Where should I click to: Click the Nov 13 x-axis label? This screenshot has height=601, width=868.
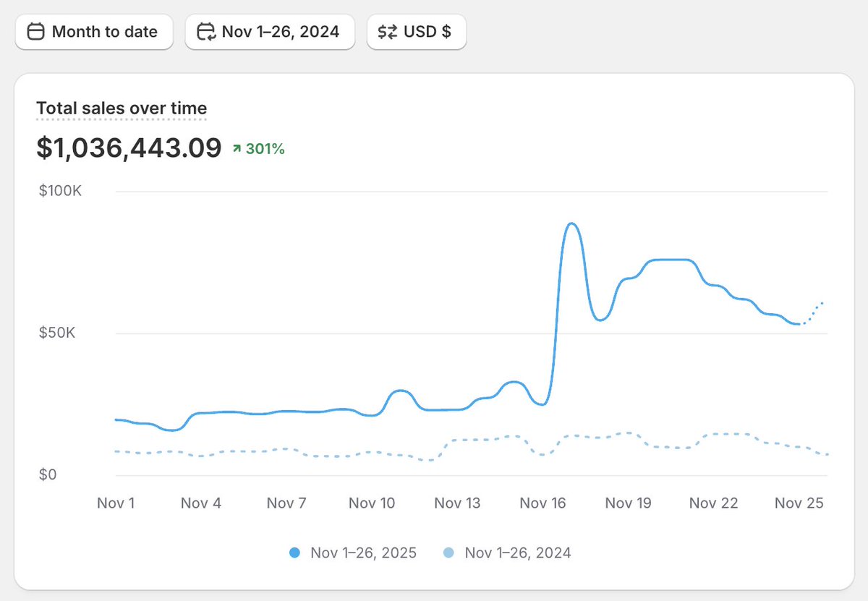pos(457,503)
